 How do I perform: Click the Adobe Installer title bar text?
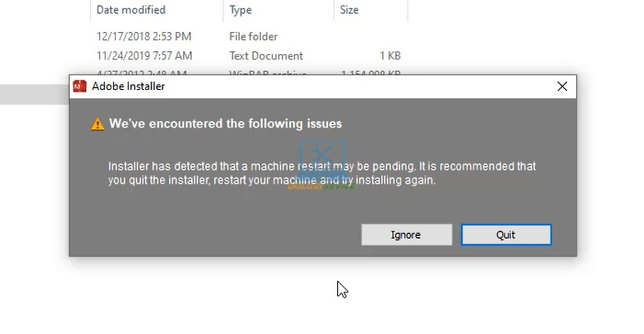(128, 86)
